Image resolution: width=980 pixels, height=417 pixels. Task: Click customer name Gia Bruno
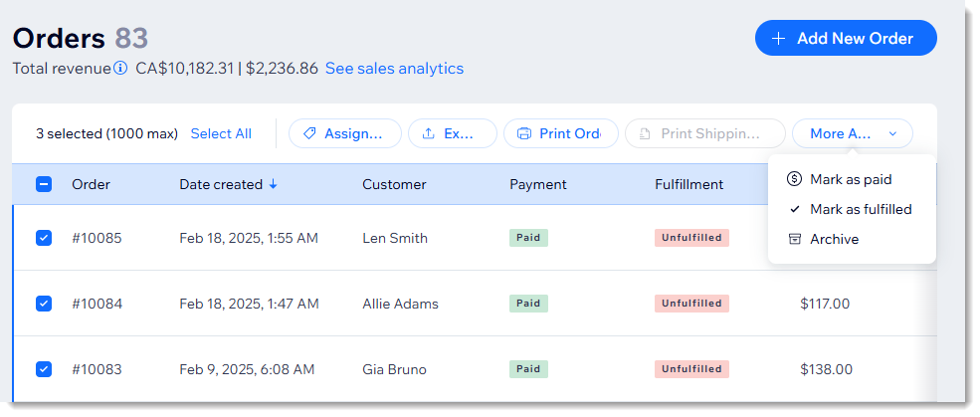tap(394, 369)
